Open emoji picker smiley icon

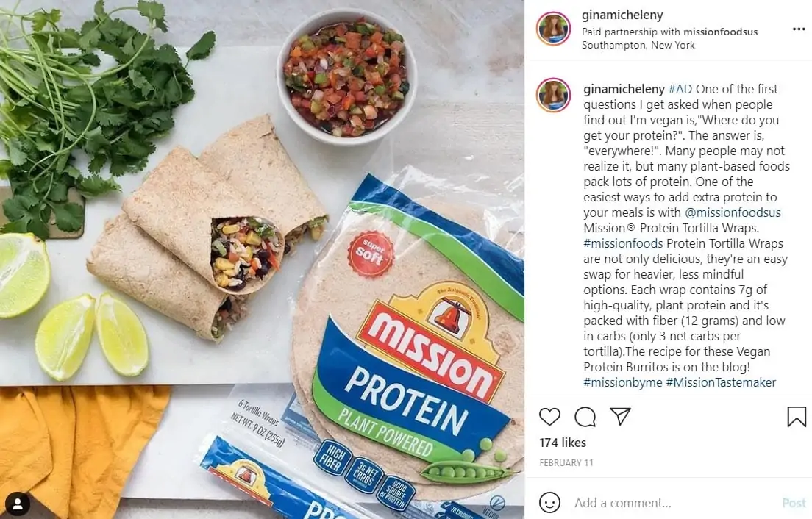pos(549,502)
